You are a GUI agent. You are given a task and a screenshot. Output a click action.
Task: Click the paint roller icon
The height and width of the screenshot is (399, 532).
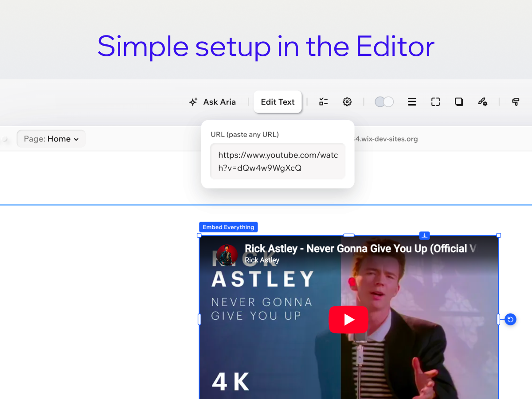click(516, 102)
